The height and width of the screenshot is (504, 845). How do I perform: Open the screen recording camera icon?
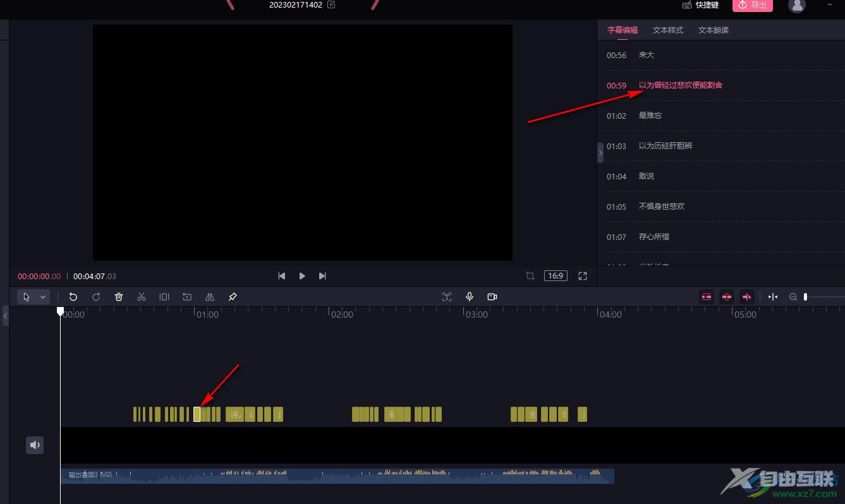[x=492, y=297]
